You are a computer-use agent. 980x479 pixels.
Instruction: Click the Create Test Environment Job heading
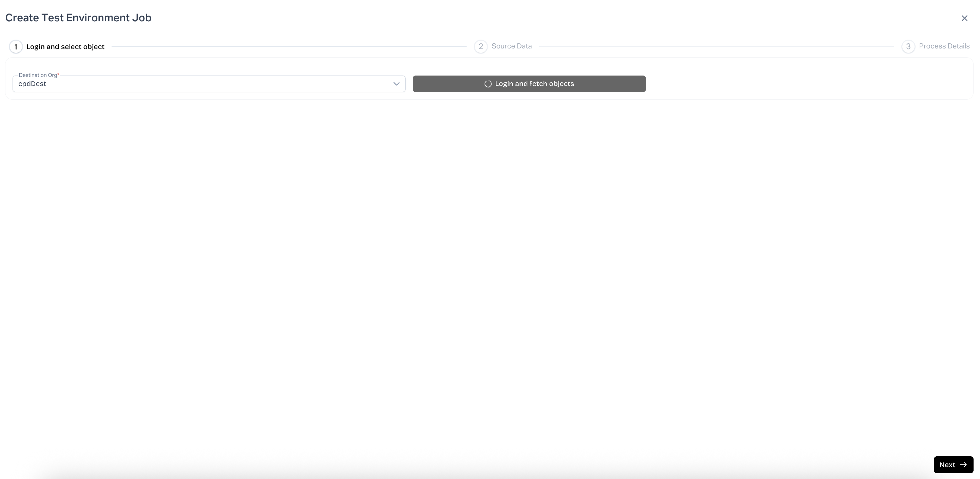[78, 18]
